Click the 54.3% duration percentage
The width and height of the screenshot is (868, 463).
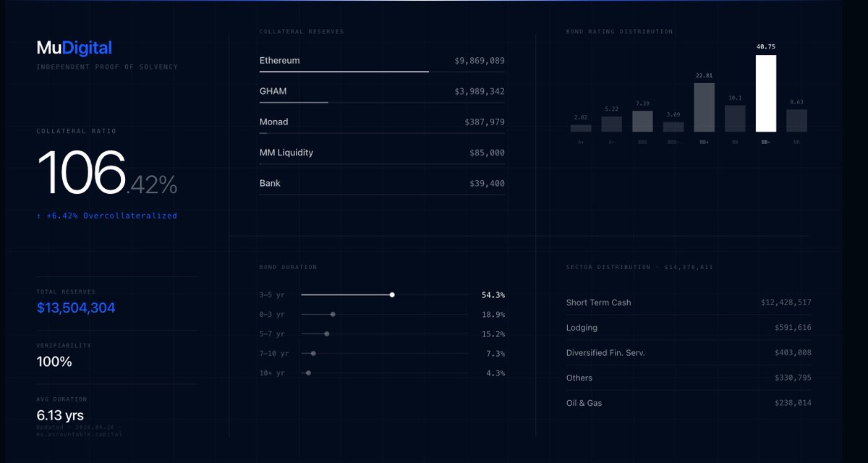[493, 295]
